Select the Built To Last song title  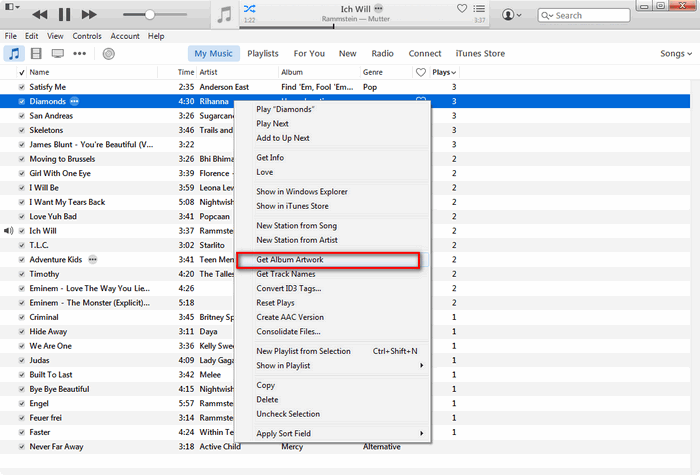(51, 375)
